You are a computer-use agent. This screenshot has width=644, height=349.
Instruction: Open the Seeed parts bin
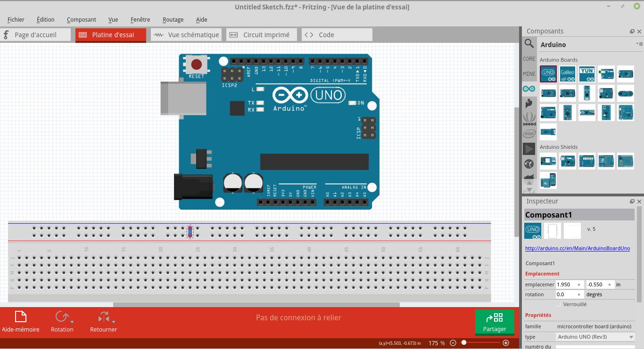(x=529, y=118)
